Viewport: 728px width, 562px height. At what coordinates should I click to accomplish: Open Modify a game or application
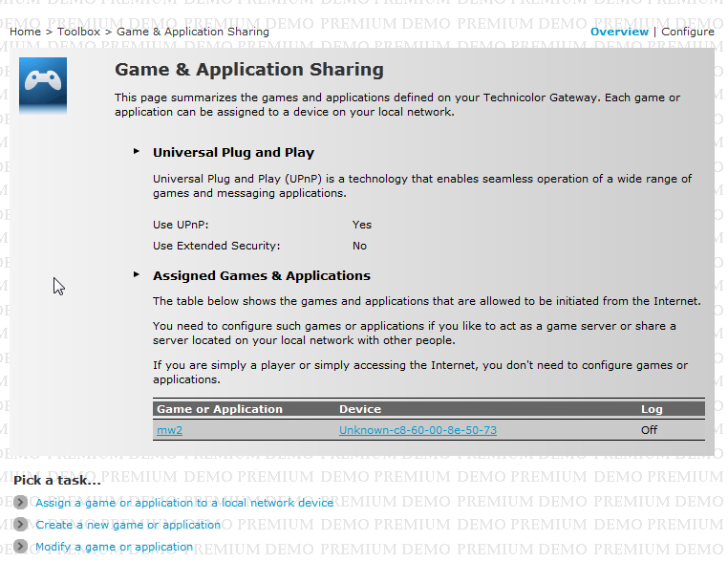[115, 547]
